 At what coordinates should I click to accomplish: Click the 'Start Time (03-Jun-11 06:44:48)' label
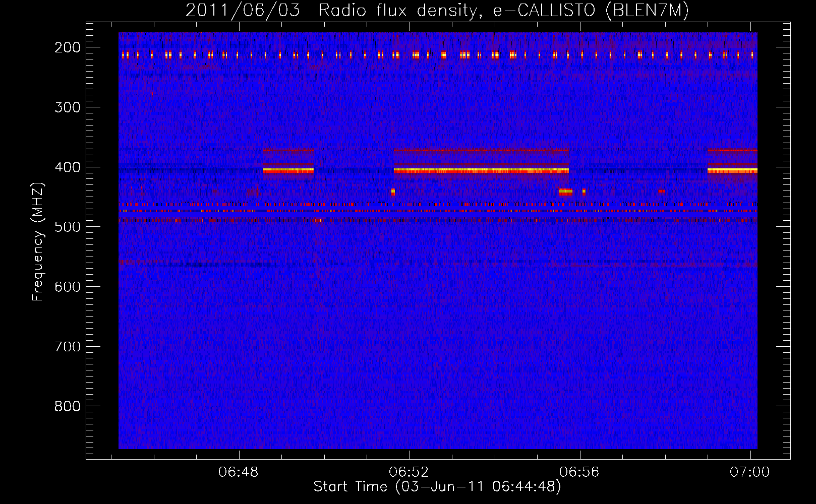(437, 487)
